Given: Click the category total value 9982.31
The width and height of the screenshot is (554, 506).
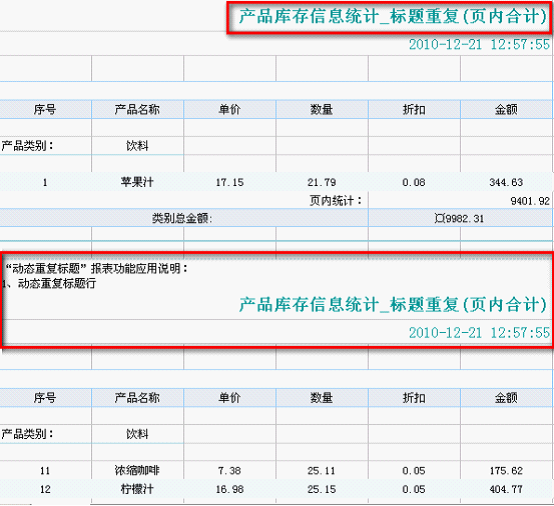Looking at the screenshot, I should pos(459,218).
